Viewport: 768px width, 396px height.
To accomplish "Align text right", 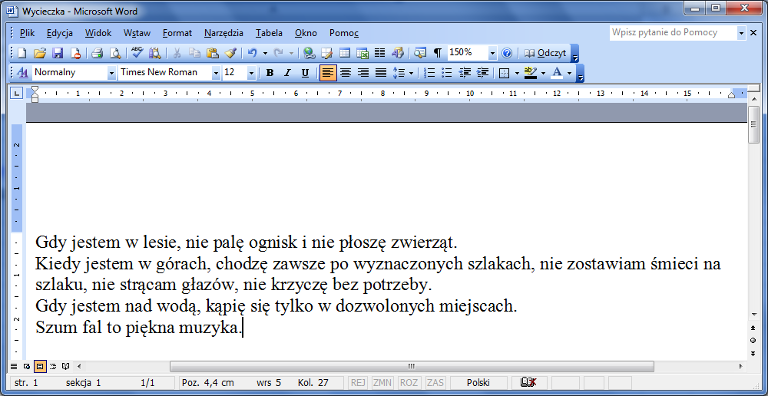I will 363,73.
